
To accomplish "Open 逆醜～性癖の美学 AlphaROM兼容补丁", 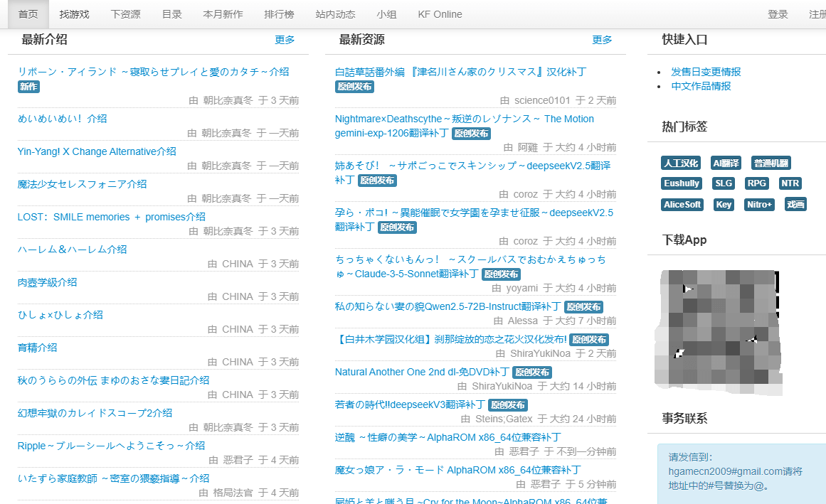I will click(448, 437).
